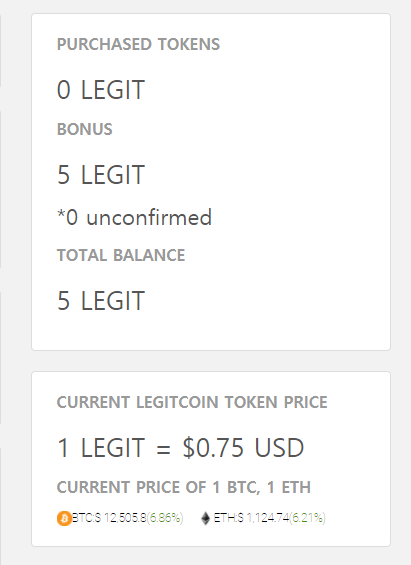Click the Purchased Tokens heading
Screen dimensions: 411x565
click(138, 44)
